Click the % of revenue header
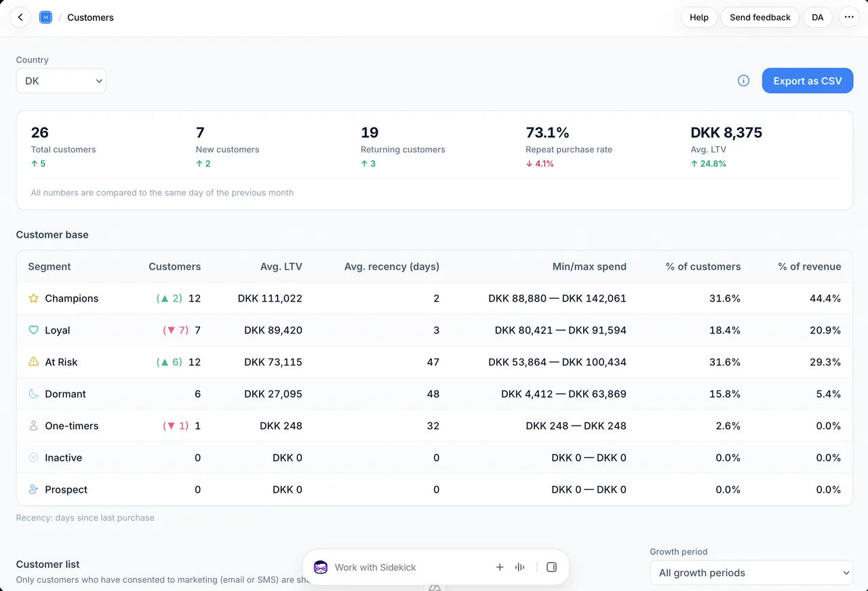The height and width of the screenshot is (591, 868). pyautogui.click(x=810, y=266)
